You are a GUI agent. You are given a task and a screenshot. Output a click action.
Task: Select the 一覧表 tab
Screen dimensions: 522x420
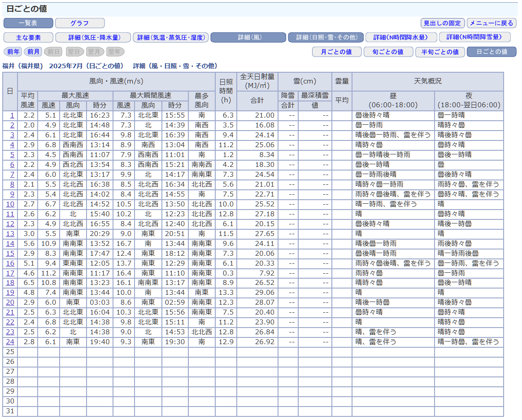tap(28, 23)
